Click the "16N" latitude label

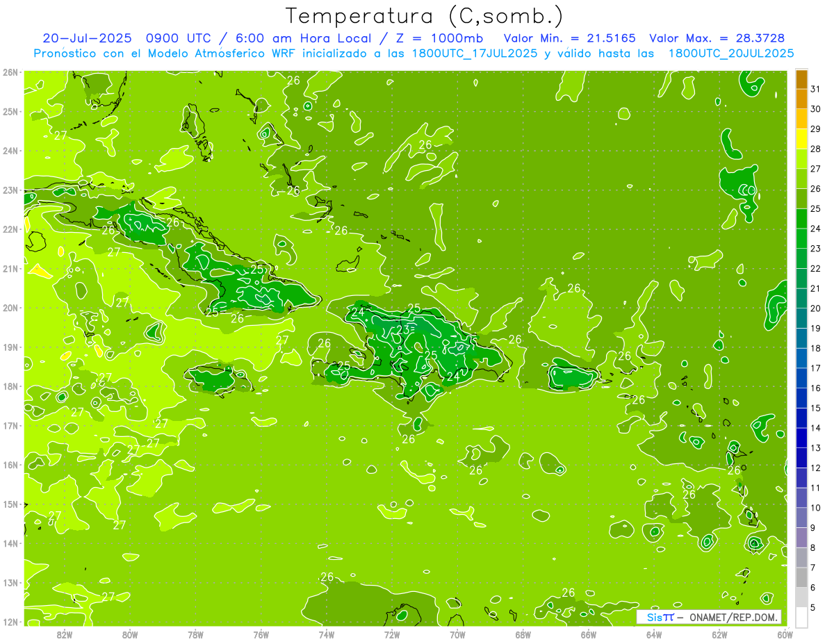coord(10,465)
